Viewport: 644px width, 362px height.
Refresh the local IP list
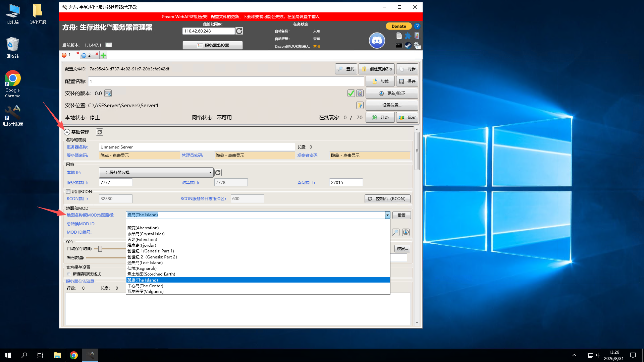coord(218,173)
